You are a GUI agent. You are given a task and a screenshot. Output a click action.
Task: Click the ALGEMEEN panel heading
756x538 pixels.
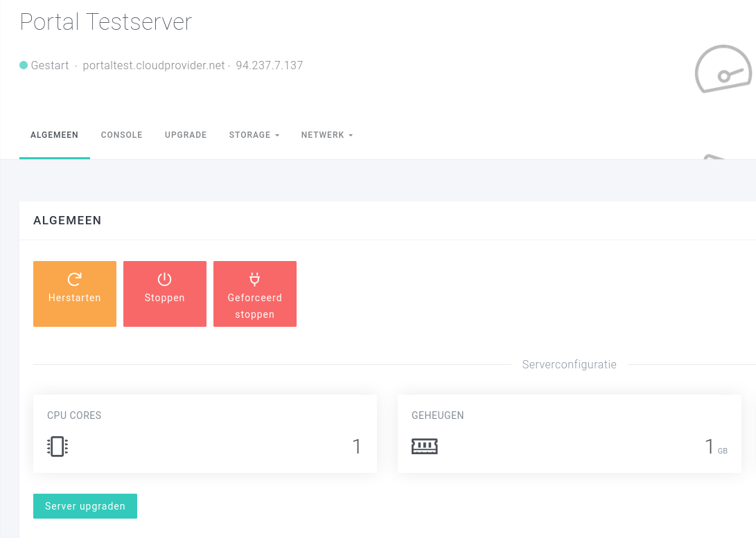coord(67,221)
